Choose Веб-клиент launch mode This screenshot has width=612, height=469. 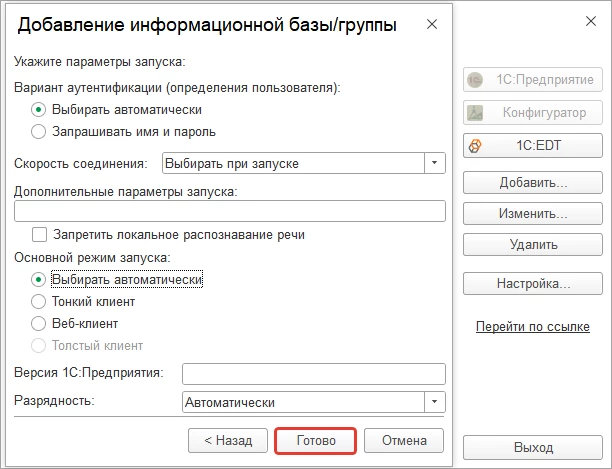click(38, 323)
